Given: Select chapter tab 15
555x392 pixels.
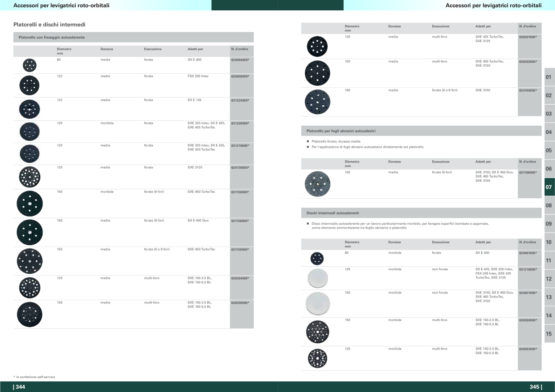Looking at the screenshot, I should [x=549, y=334].
